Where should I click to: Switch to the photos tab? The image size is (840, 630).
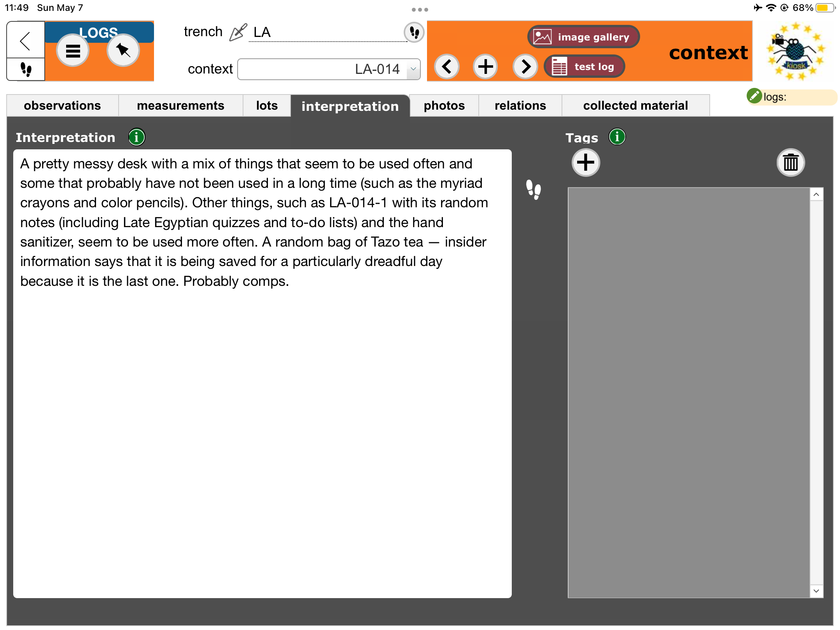pos(444,105)
